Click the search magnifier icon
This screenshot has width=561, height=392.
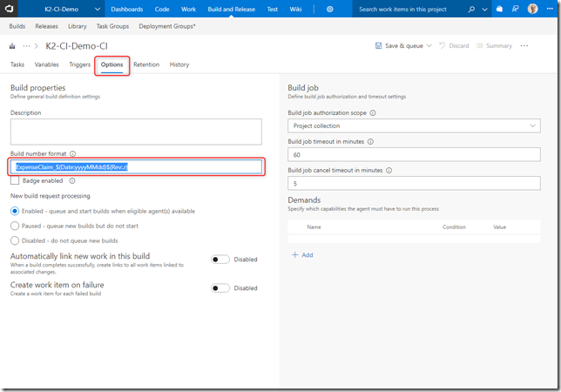click(472, 9)
